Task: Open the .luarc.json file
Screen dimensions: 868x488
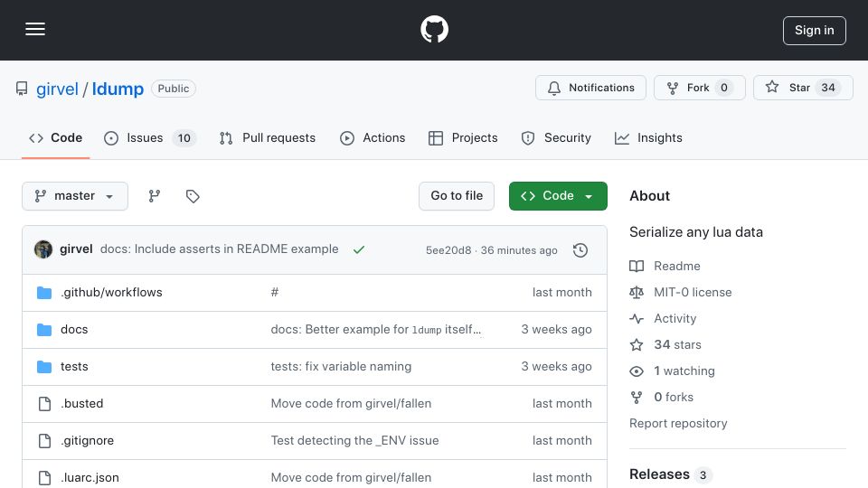Action: [90, 477]
